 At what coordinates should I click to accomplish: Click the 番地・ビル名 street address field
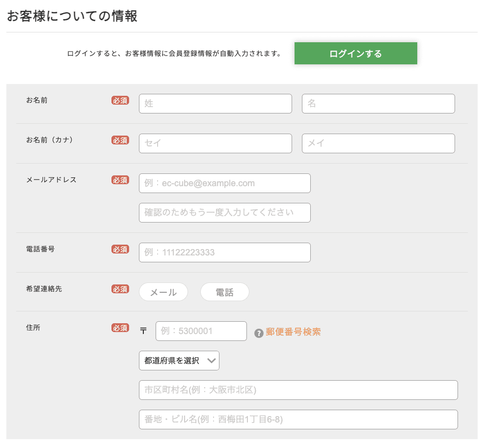tap(298, 420)
